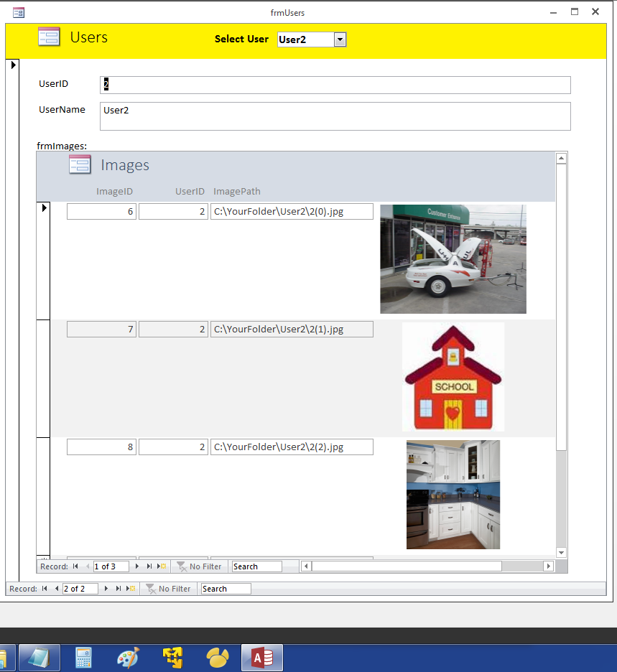Image resolution: width=617 pixels, height=672 pixels.
Task: Click the subform horizontal scrollbar thumb
Action: point(407,566)
